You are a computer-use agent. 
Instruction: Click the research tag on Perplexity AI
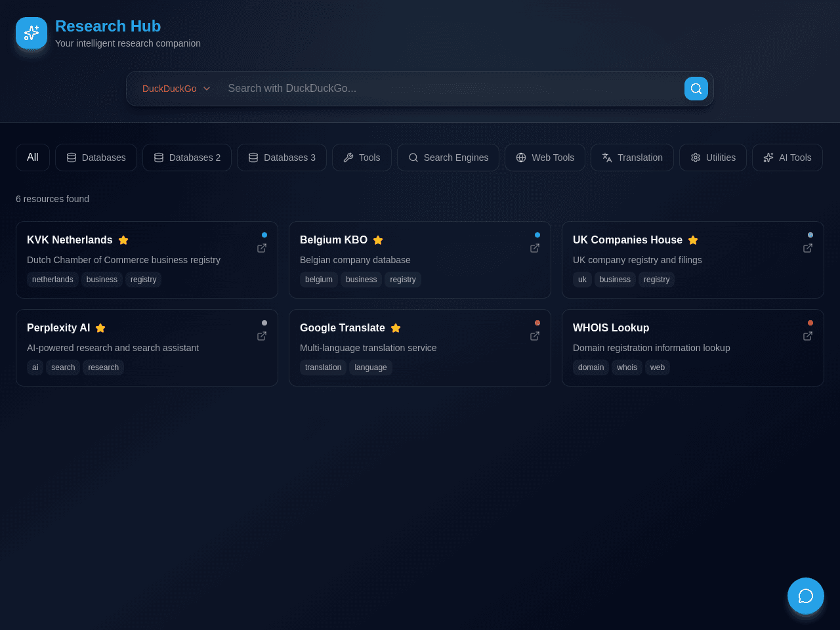104,367
